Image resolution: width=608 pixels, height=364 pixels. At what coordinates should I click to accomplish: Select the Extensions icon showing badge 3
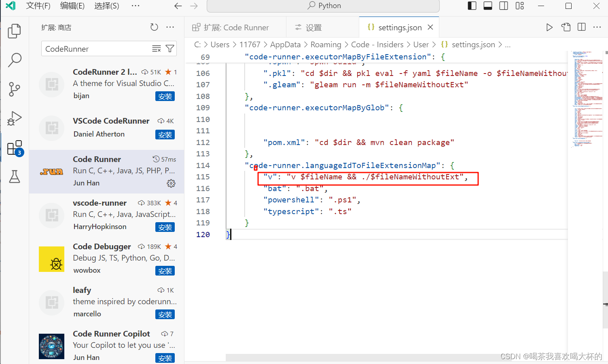click(x=15, y=147)
